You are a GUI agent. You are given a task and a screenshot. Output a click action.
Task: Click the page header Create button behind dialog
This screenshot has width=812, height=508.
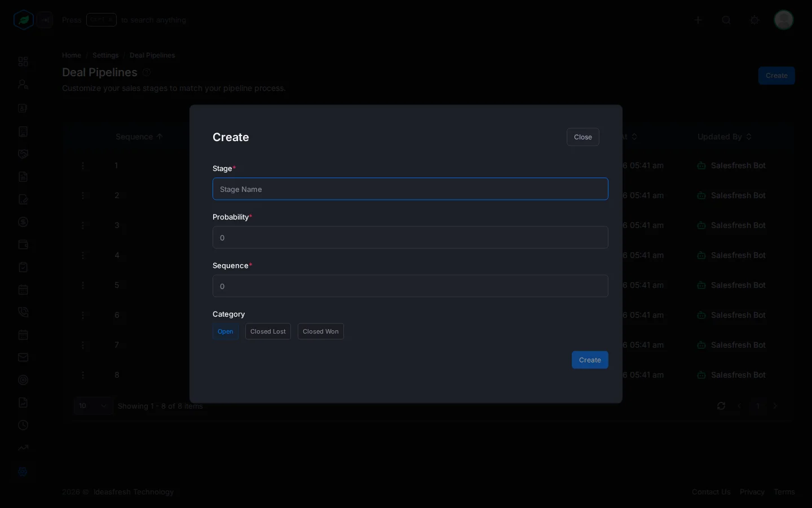tap(776, 76)
